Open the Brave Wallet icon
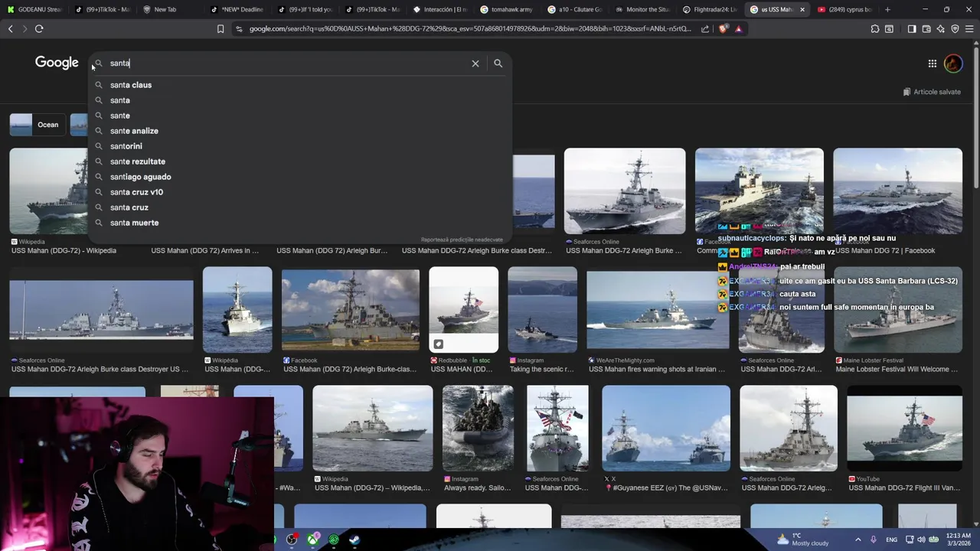Screen dimensions: 980x551 [x=926, y=29]
